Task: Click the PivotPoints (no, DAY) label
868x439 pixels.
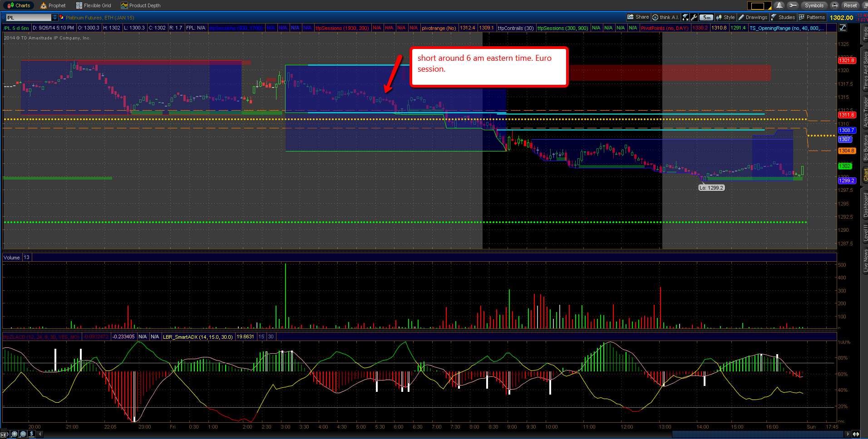Action: [665, 28]
